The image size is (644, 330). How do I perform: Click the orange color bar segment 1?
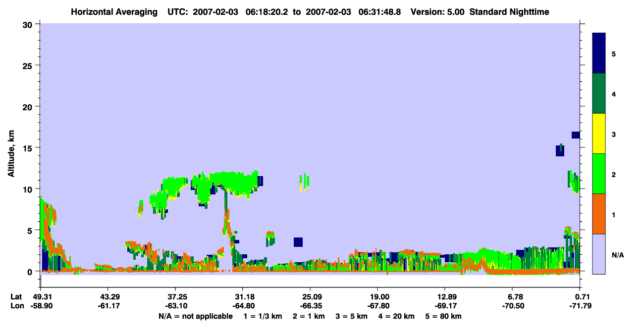point(599,214)
